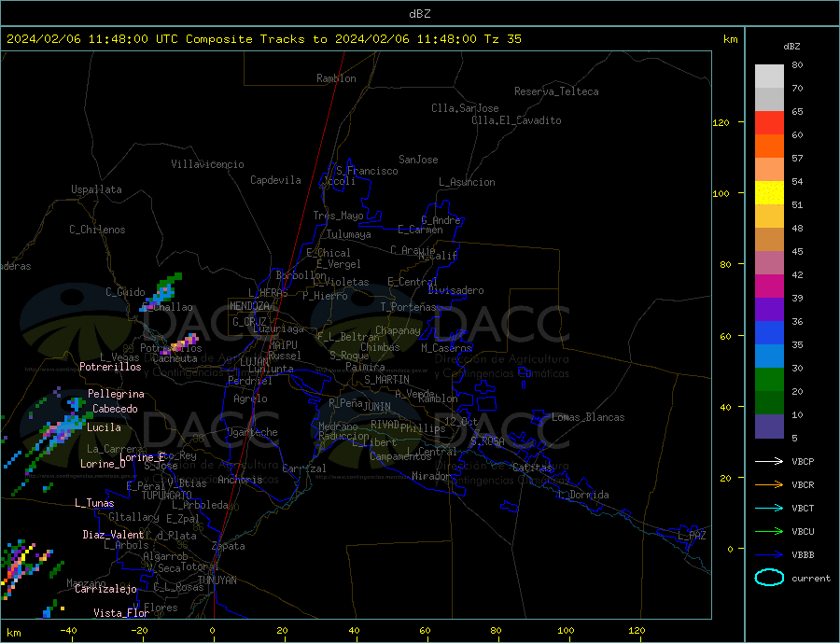Select the bright green swatch in dBZ scale

769,380
